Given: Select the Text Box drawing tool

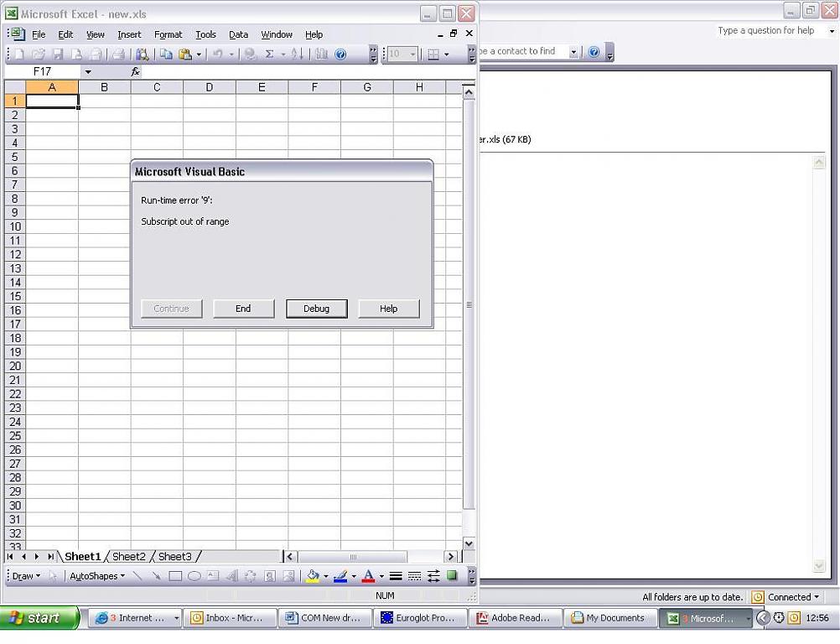Looking at the screenshot, I should click(213, 576).
